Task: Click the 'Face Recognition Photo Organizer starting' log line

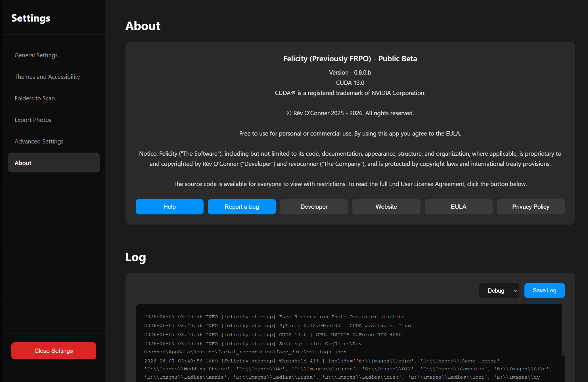Action: point(275,317)
